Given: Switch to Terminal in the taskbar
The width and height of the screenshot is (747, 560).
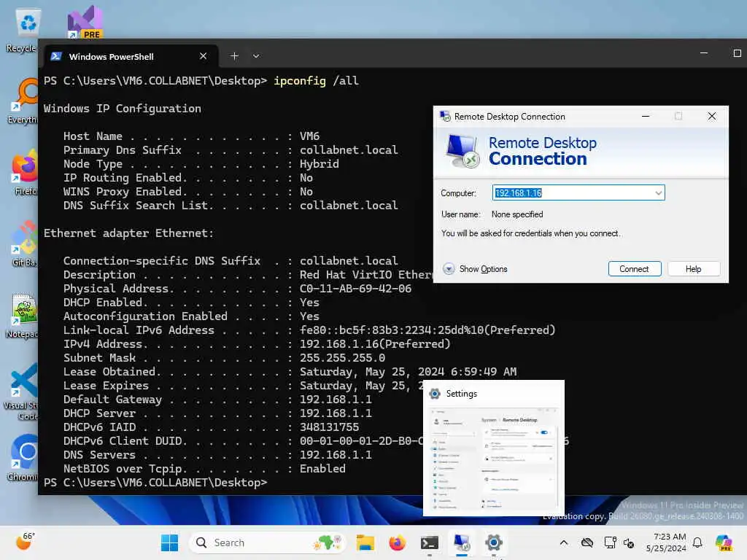Looking at the screenshot, I should [429, 542].
